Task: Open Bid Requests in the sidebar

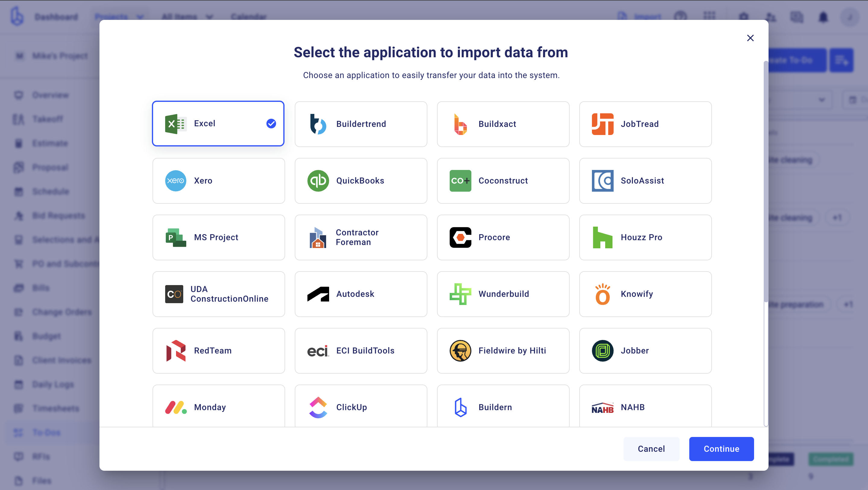Action: tap(59, 216)
